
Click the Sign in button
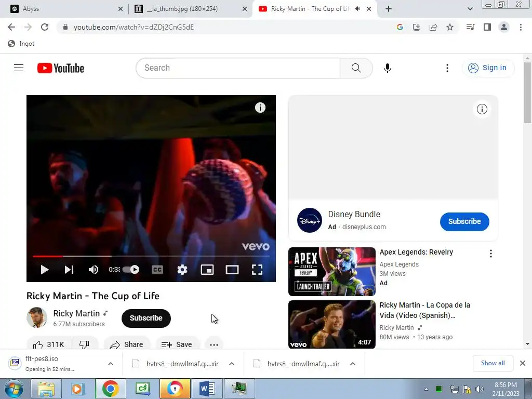(488, 68)
